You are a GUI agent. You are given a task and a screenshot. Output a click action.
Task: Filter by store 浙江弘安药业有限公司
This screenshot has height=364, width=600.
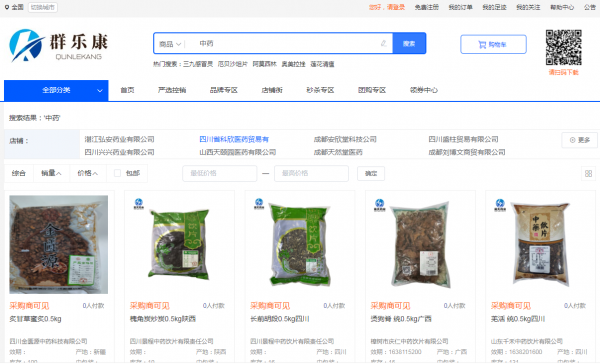coord(119,139)
